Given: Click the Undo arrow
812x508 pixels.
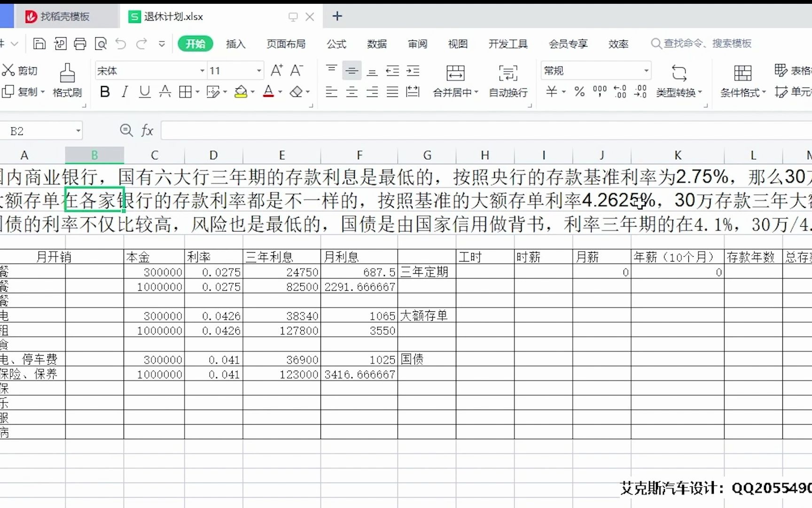Looking at the screenshot, I should [x=121, y=44].
